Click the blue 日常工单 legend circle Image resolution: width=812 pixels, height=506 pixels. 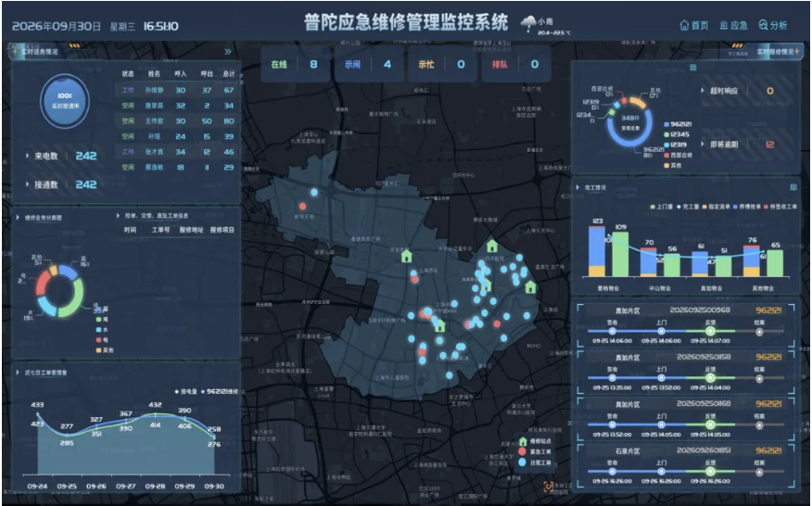coord(522,462)
